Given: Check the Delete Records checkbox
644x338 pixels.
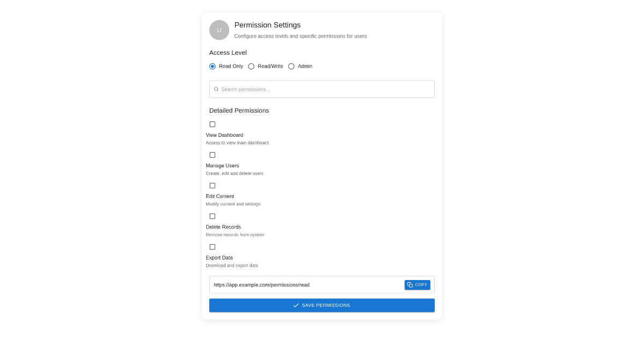Looking at the screenshot, I should pos(213,216).
